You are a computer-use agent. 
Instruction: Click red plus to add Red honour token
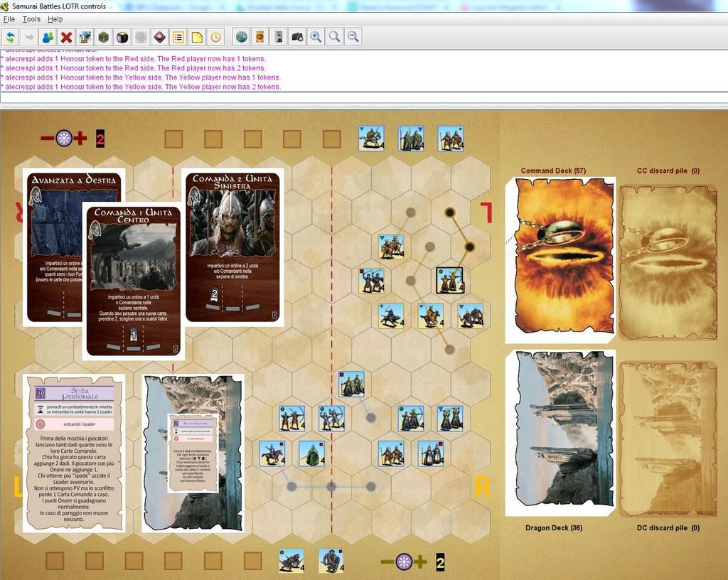80,139
